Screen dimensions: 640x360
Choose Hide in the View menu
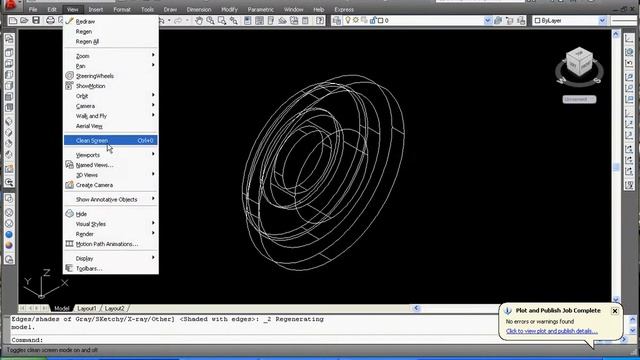[x=111, y=214]
